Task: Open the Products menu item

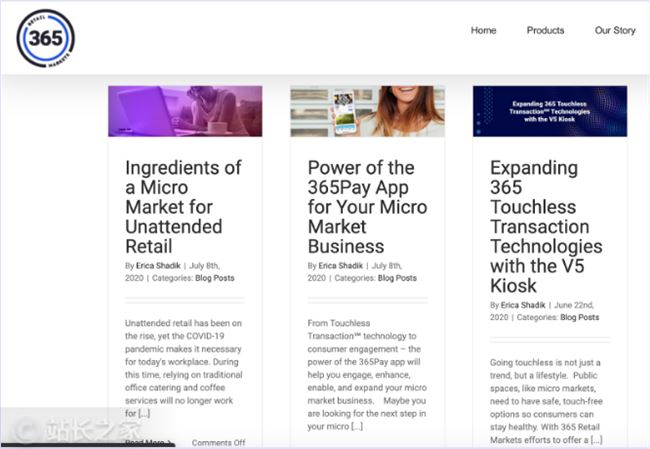Action: click(x=545, y=30)
